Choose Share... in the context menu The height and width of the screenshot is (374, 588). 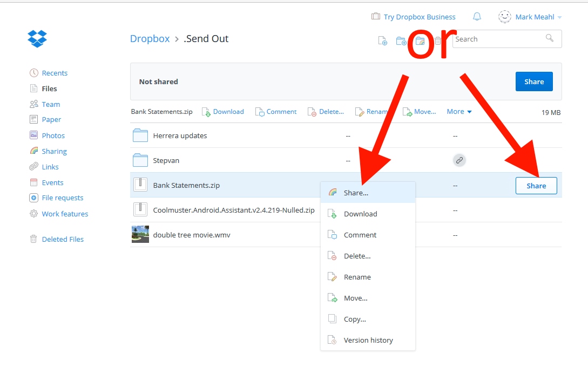click(x=368, y=193)
